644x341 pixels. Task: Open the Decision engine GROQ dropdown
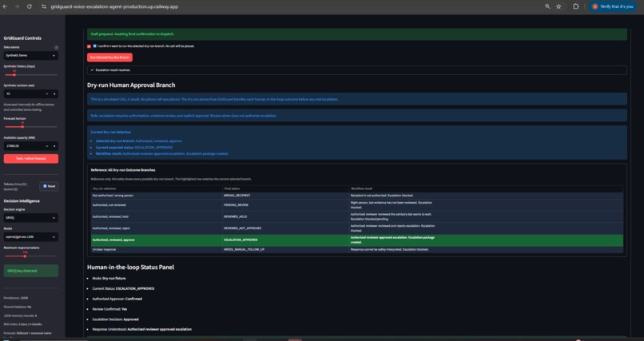tap(31, 218)
